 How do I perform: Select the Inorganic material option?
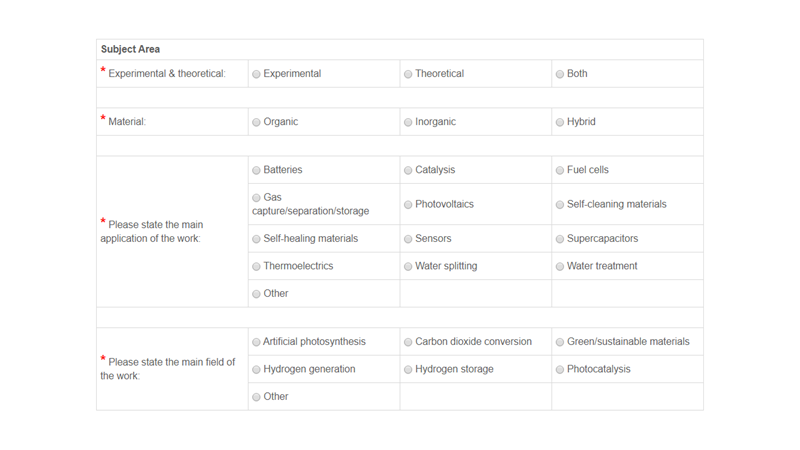408,122
